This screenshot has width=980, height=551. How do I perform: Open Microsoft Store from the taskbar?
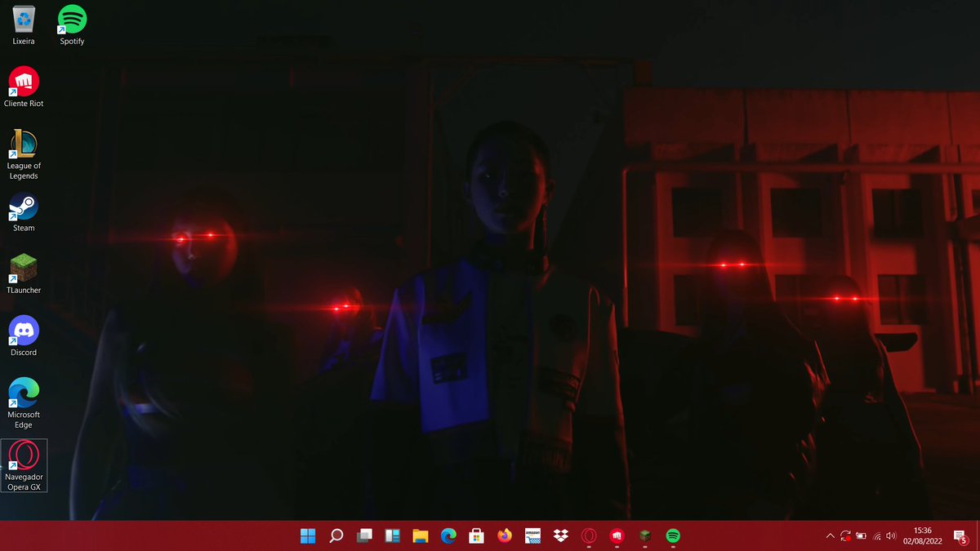[x=476, y=536]
